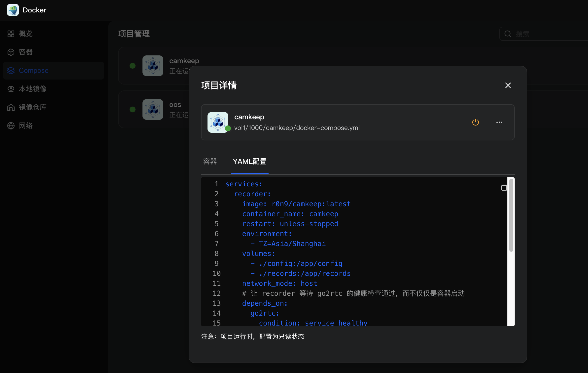The width and height of the screenshot is (588, 373).
Task: Click the Compose layers icon in the sidebar
Action: click(x=11, y=70)
